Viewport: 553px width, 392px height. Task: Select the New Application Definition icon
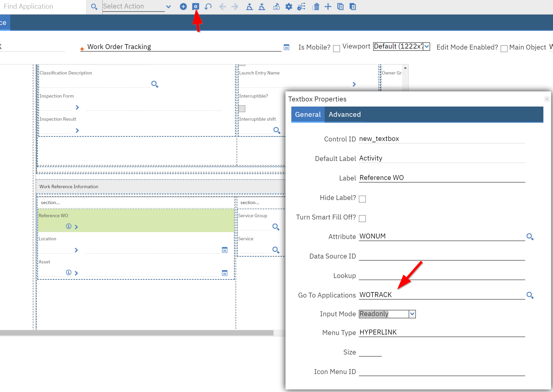point(183,6)
